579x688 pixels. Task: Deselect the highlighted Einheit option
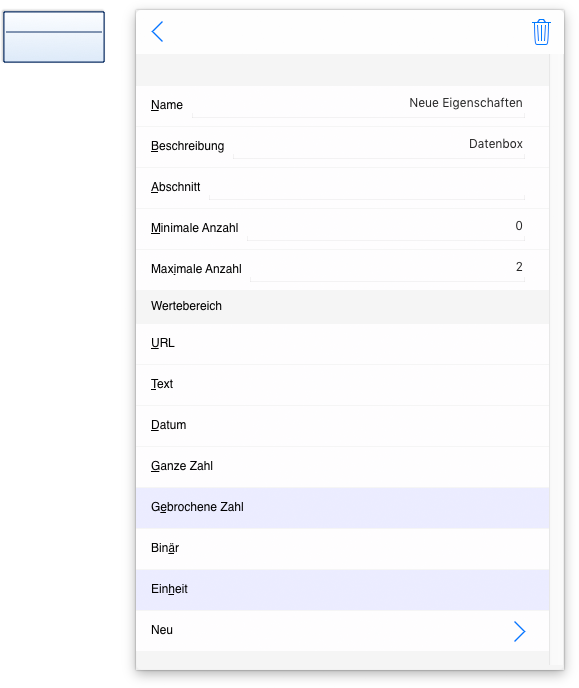(343, 590)
